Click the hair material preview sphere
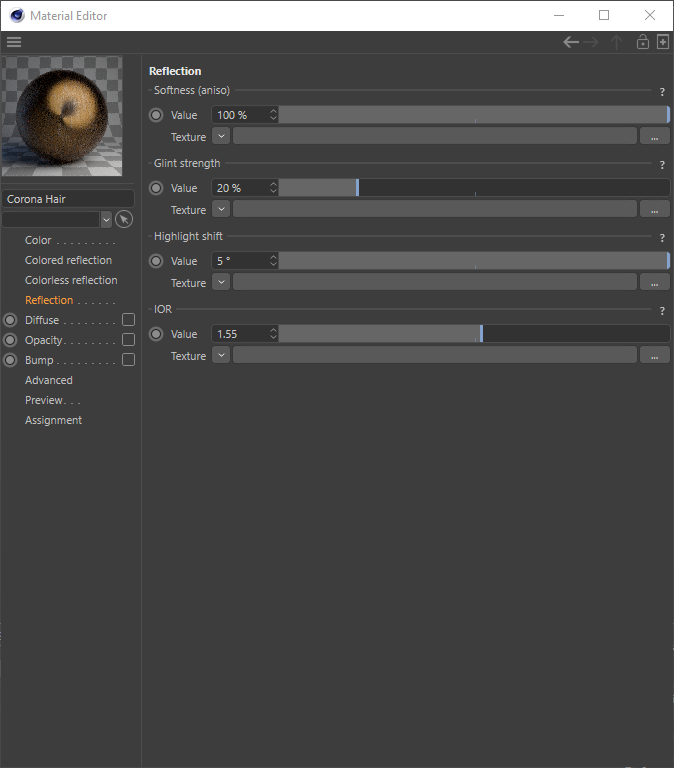Viewport: 674px width, 768px height. (x=62, y=116)
